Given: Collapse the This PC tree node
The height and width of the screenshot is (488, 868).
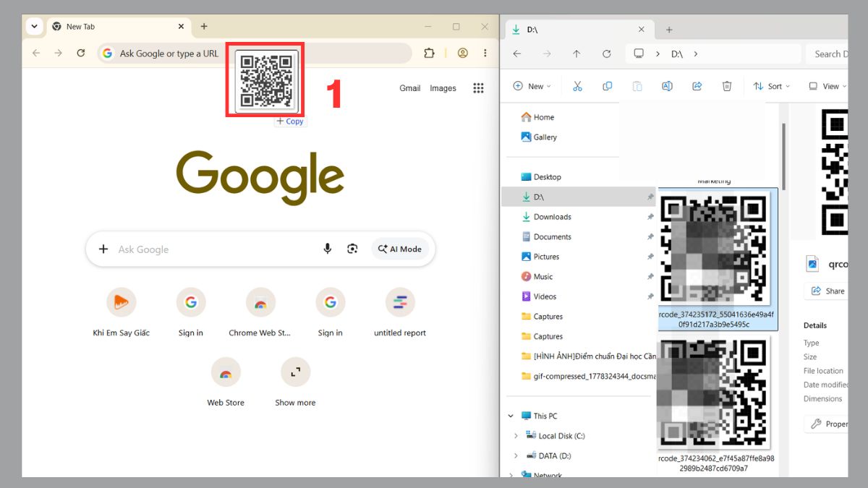Looking at the screenshot, I should click(x=511, y=416).
